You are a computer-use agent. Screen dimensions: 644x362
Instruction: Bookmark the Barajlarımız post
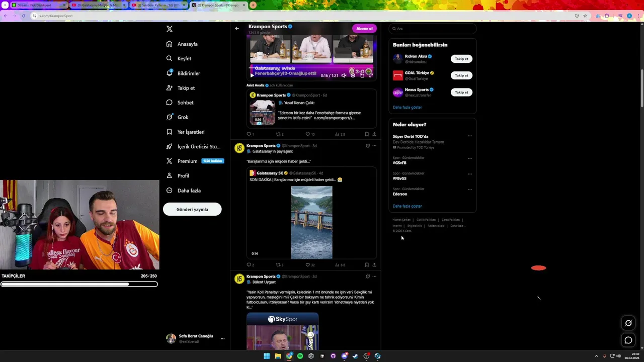click(367, 265)
